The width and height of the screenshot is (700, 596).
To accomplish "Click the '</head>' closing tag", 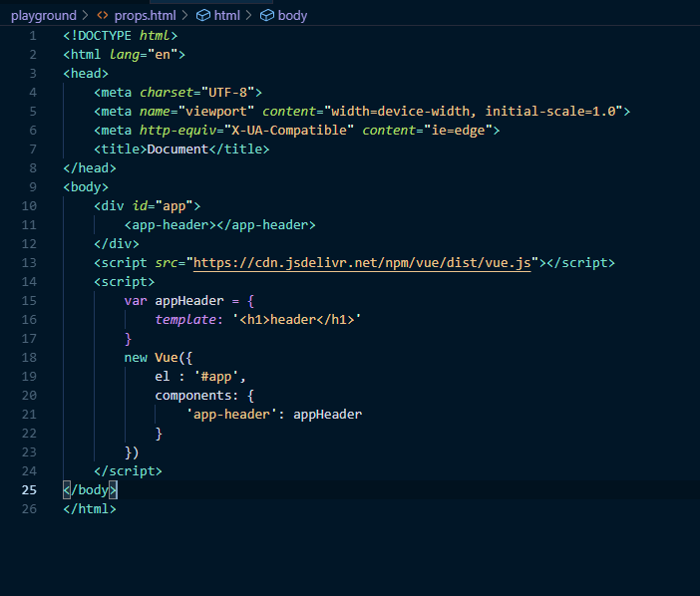I will 90,168.
